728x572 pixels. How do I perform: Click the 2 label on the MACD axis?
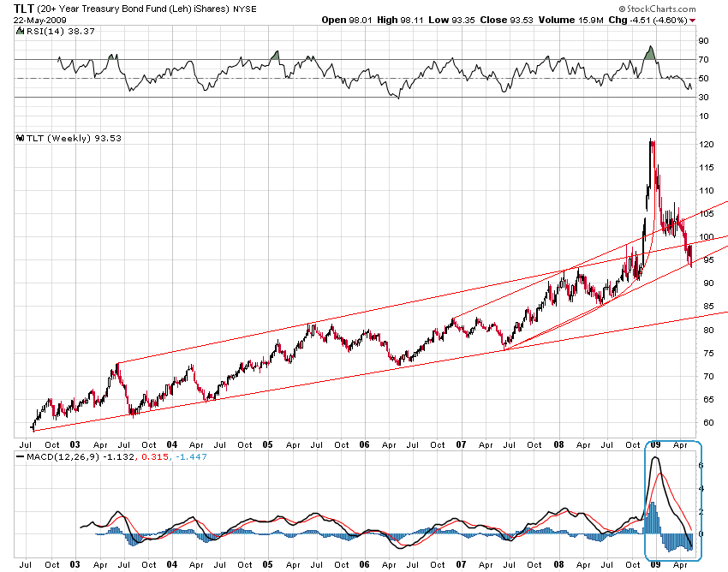coord(701,512)
